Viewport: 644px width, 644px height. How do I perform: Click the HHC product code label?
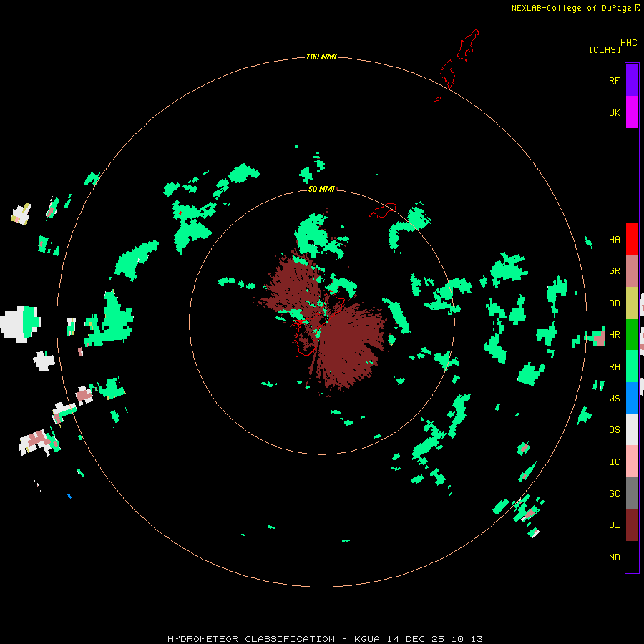pos(628,43)
